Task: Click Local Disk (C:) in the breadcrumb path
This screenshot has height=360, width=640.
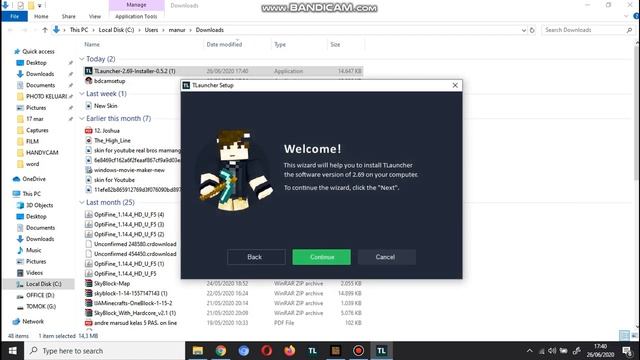Action: pyautogui.click(x=116, y=30)
